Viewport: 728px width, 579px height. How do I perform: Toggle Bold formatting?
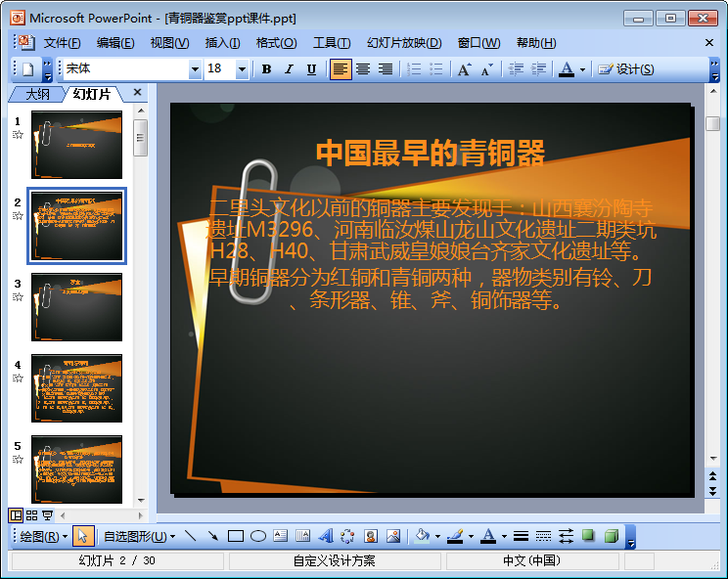pos(266,69)
